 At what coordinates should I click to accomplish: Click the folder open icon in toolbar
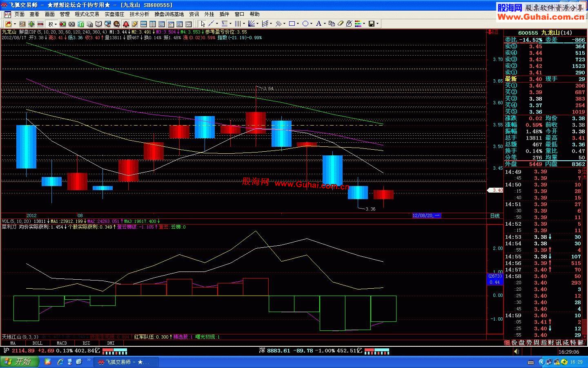pyautogui.click(x=9, y=24)
